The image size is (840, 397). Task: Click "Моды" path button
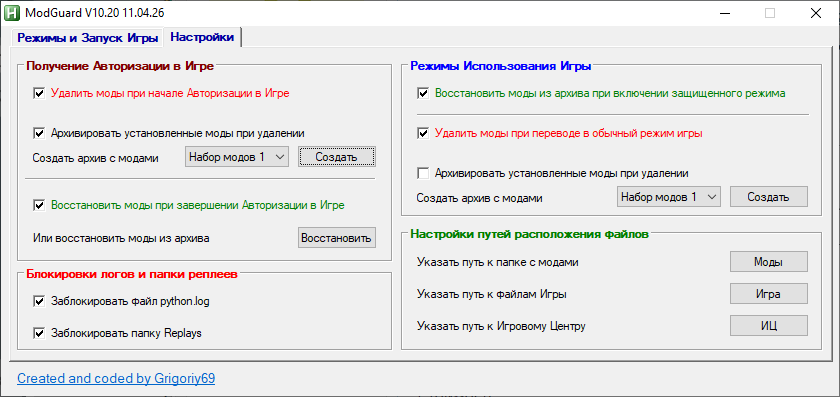click(769, 262)
